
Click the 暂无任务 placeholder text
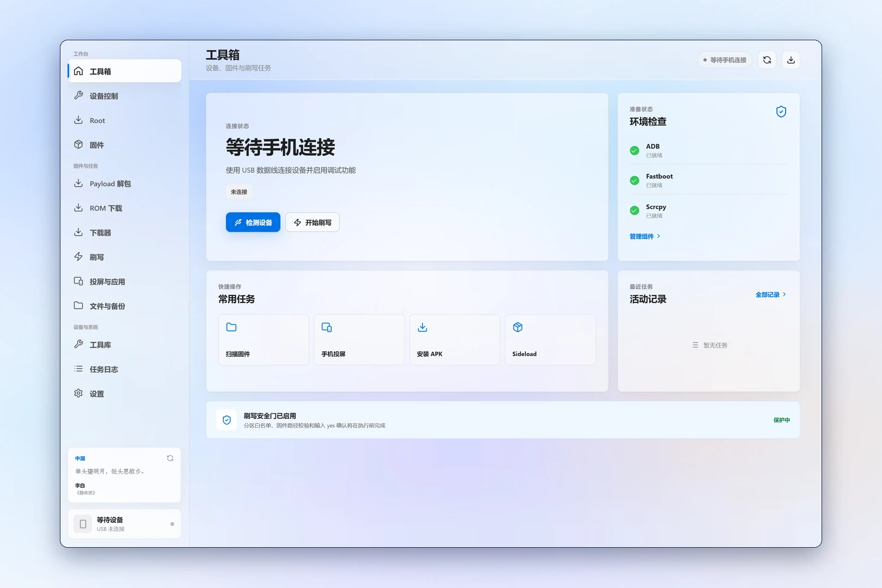click(715, 345)
